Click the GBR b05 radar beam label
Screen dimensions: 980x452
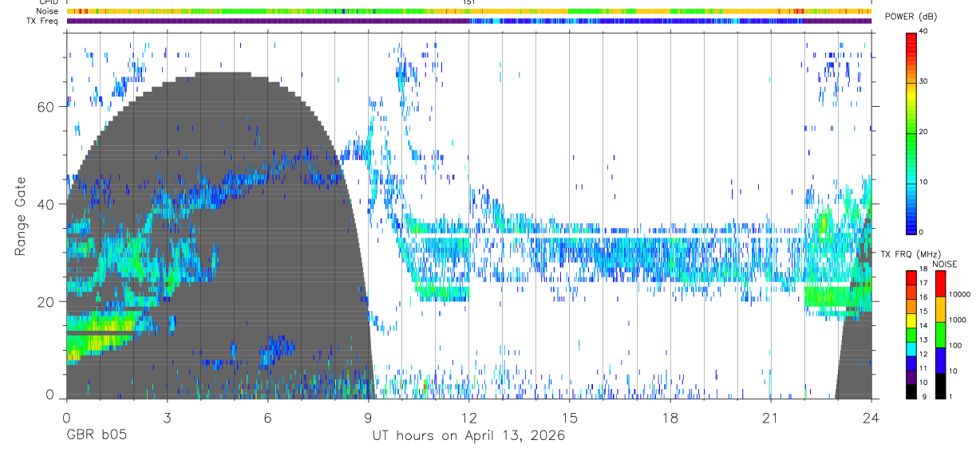click(x=96, y=435)
